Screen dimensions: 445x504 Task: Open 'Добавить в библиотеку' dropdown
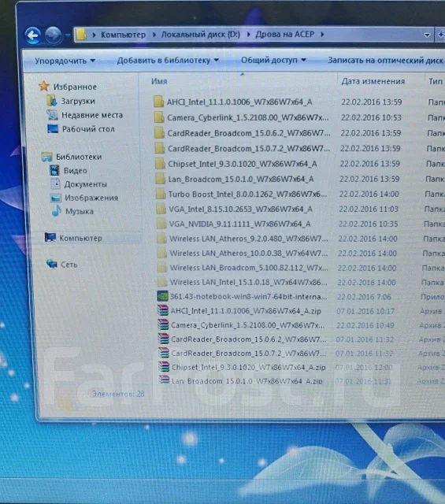[168, 60]
